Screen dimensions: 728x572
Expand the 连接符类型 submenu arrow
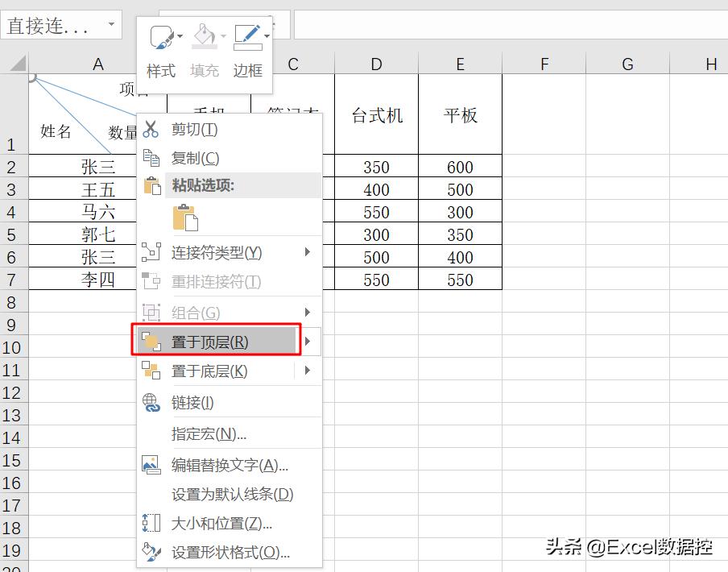(308, 251)
